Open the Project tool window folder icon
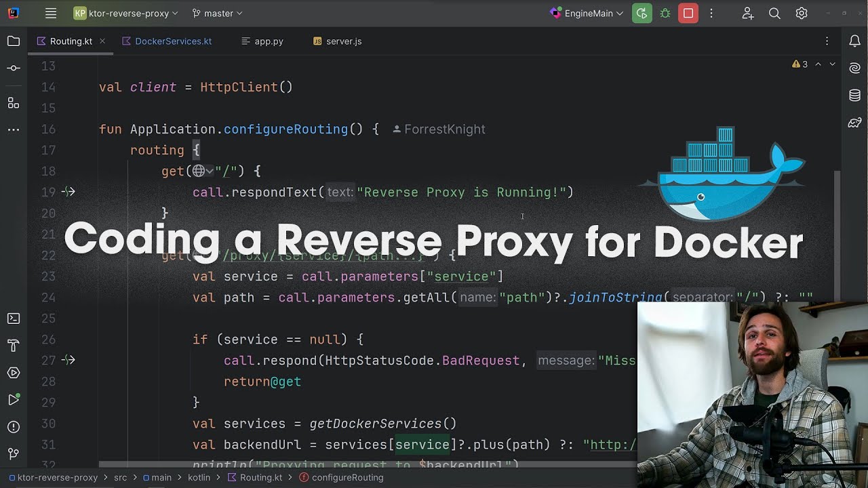868x488 pixels. [14, 41]
